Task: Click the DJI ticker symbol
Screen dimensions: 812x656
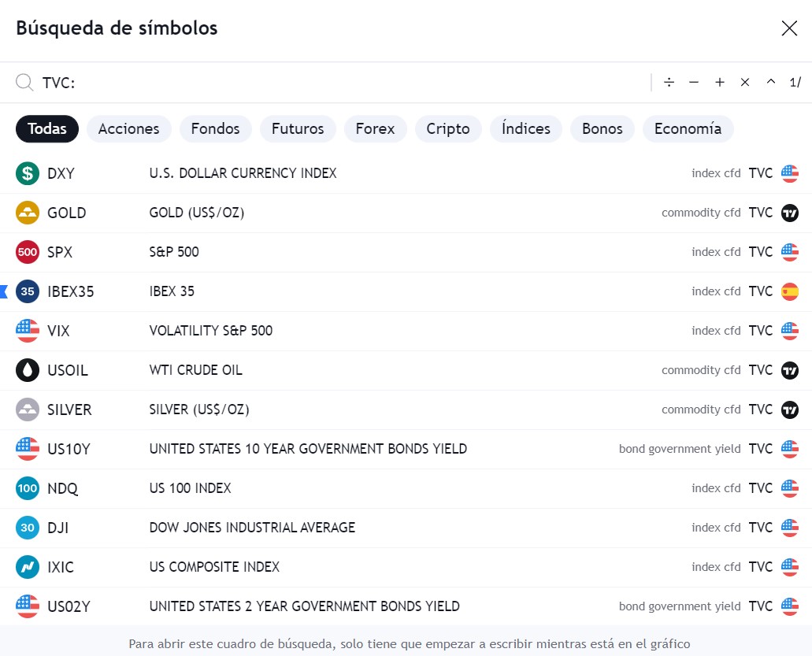Action: point(58,528)
